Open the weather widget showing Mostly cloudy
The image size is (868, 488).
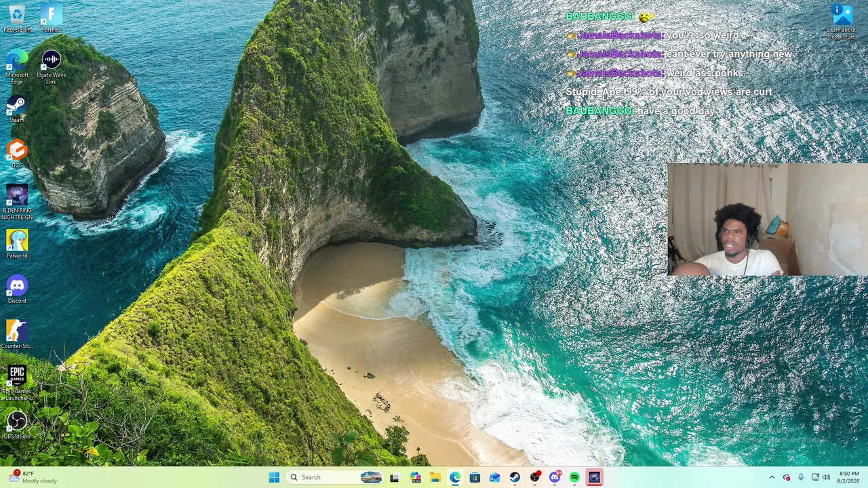(x=33, y=477)
